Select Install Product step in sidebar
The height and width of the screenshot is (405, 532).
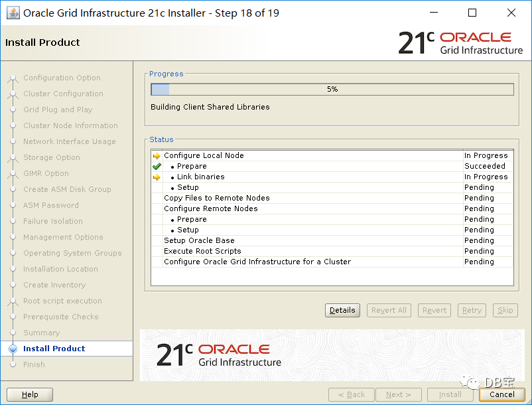(54, 349)
